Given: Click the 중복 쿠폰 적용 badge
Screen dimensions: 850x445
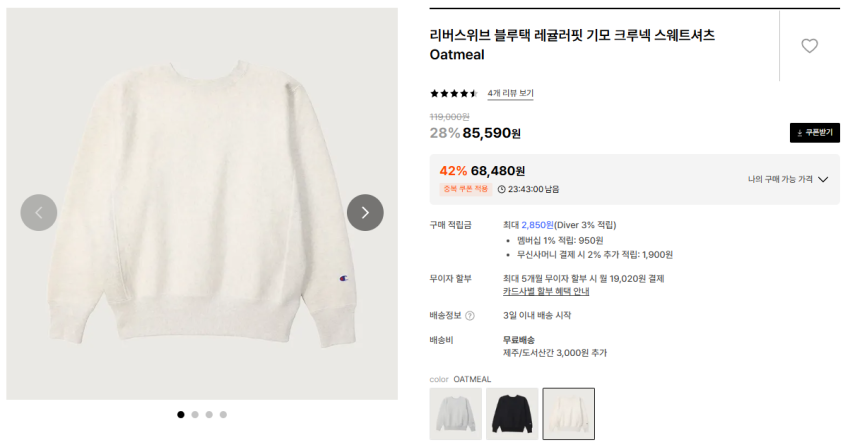Looking at the screenshot, I should click(465, 189).
